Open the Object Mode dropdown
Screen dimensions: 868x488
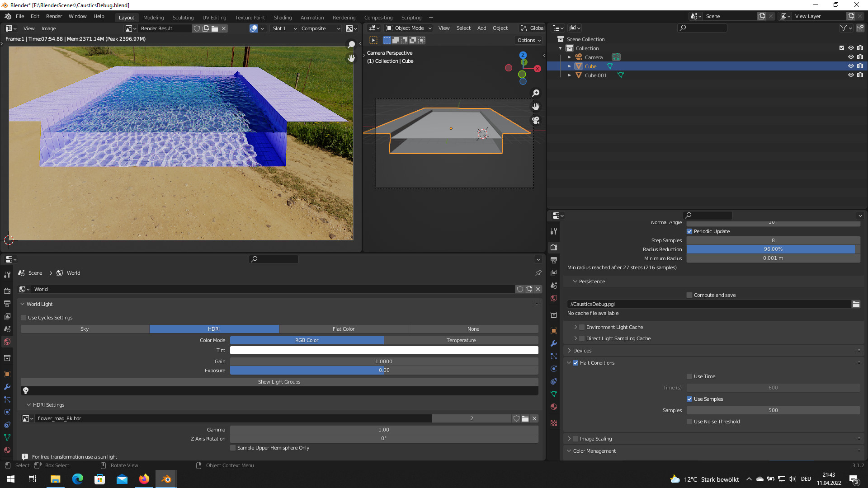pos(409,28)
